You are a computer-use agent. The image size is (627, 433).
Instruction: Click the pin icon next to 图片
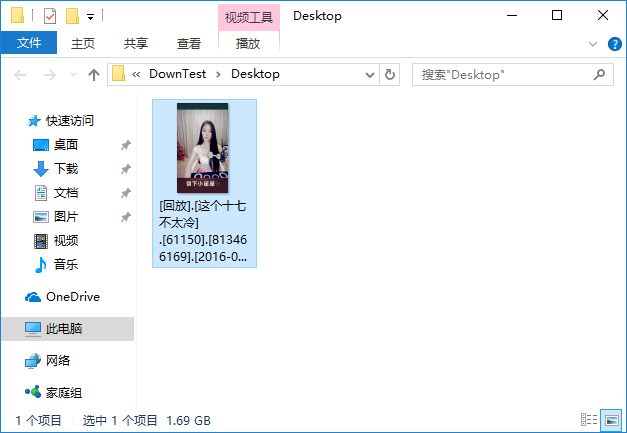pyautogui.click(x=126, y=217)
